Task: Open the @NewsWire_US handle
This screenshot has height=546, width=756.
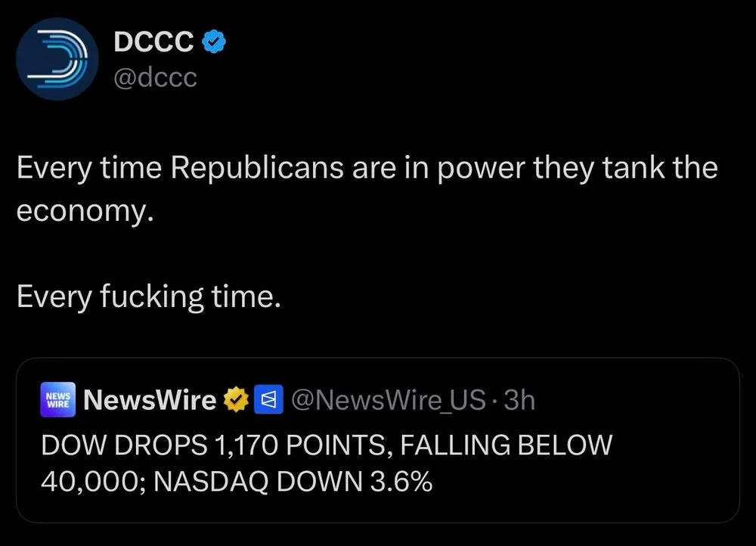Action: [x=388, y=400]
